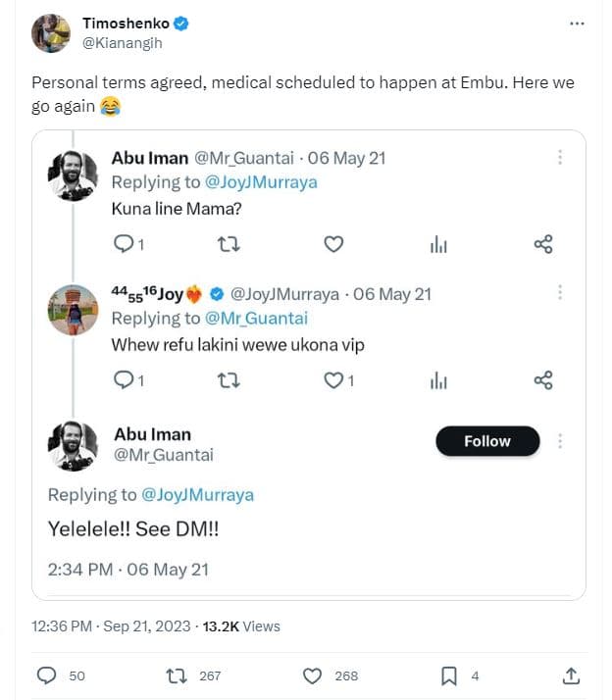Screen dimensions: 612x700
Task: Bookmark the main tweet
Action: (448, 675)
